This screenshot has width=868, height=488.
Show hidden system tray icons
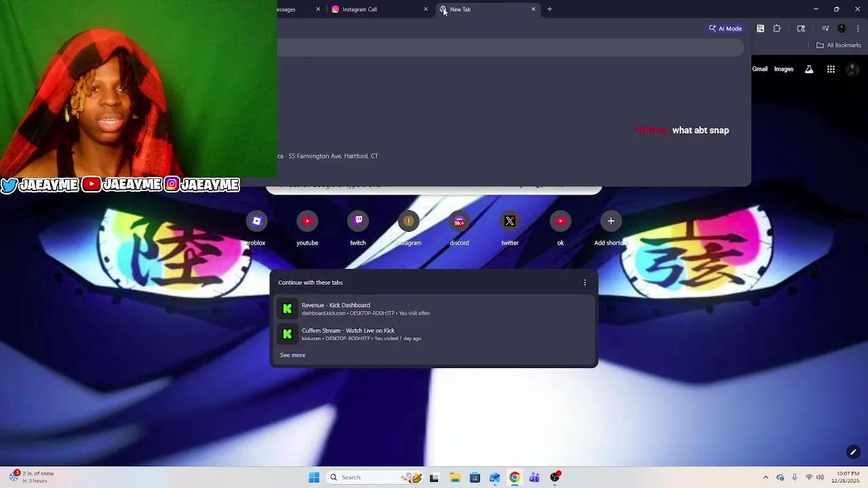click(766, 477)
